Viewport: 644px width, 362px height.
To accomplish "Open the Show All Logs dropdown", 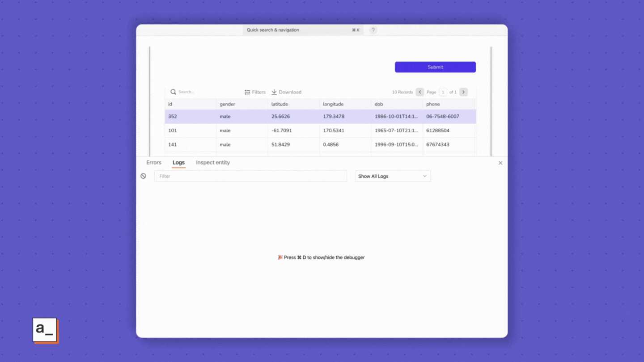I will (393, 176).
